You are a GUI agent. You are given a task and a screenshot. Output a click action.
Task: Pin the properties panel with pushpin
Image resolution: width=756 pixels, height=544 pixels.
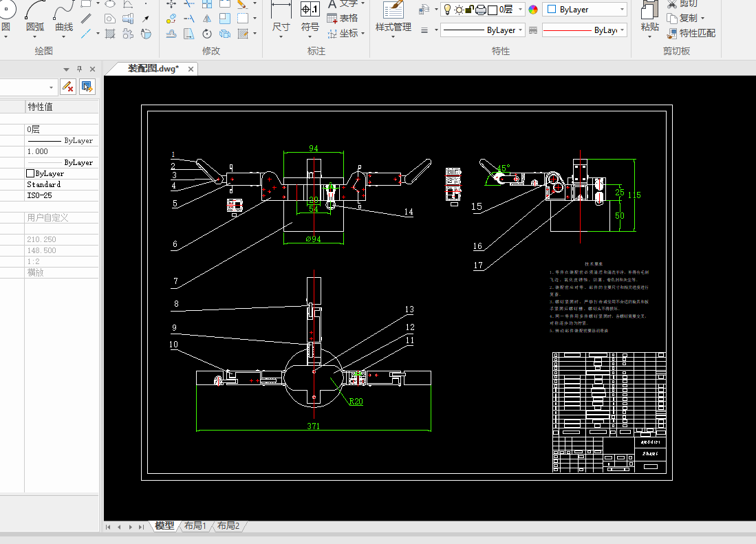click(x=79, y=69)
